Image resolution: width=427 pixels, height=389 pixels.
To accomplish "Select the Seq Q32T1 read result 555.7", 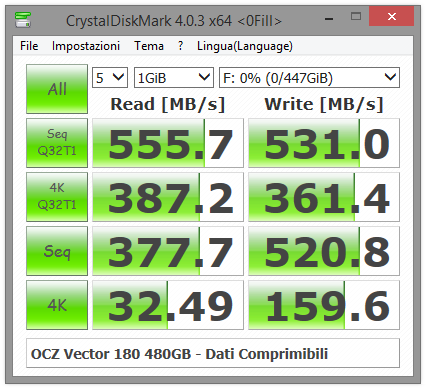I will [x=168, y=143].
